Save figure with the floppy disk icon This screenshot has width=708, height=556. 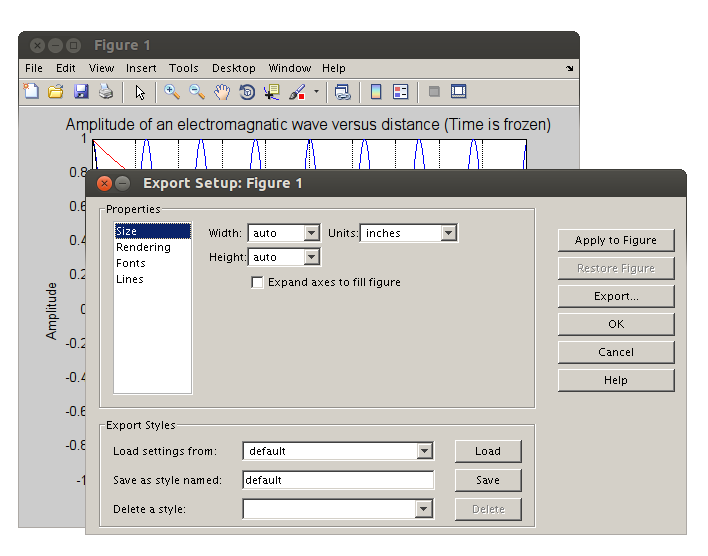coord(81,92)
